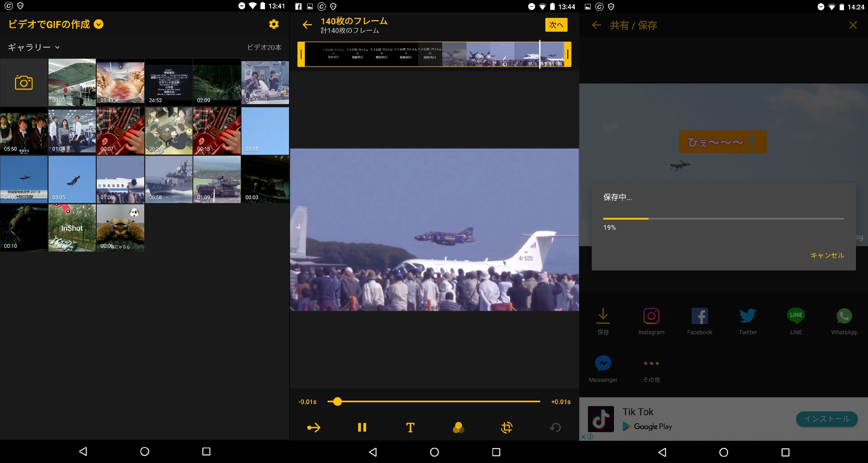Viewport: 868px width, 463px height.
Task: Select the crop rotate tool
Action: coord(507,427)
